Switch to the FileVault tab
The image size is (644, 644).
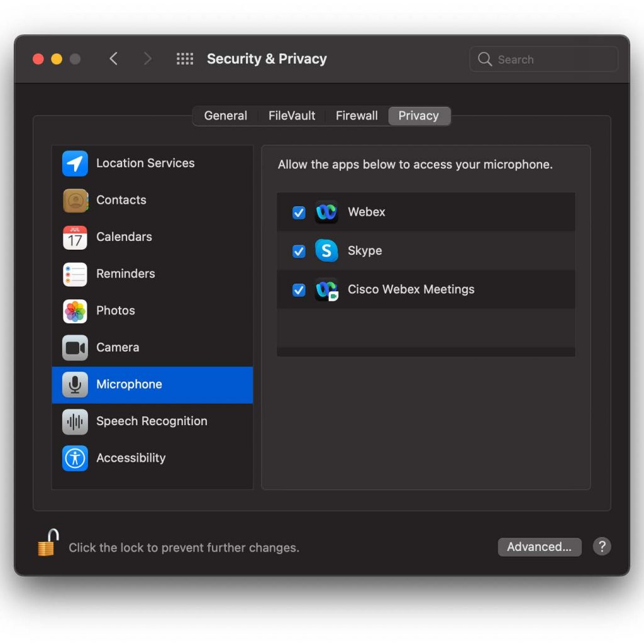292,116
